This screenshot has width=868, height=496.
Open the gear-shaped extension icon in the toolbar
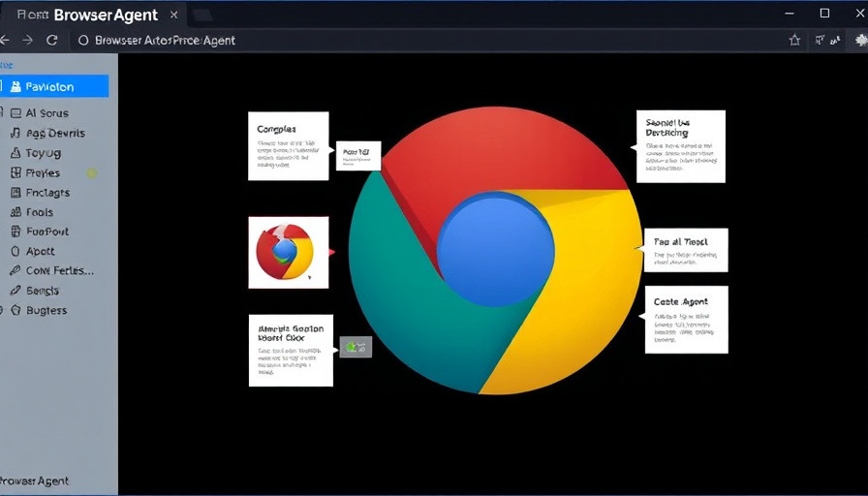coord(861,40)
